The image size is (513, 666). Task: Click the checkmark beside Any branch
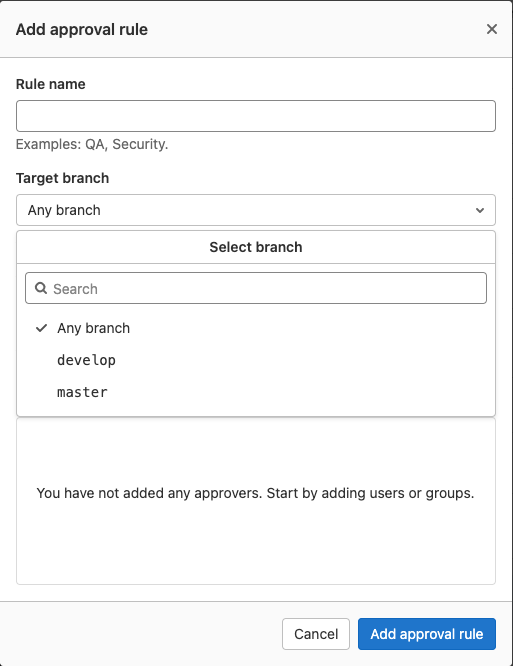[41, 328]
